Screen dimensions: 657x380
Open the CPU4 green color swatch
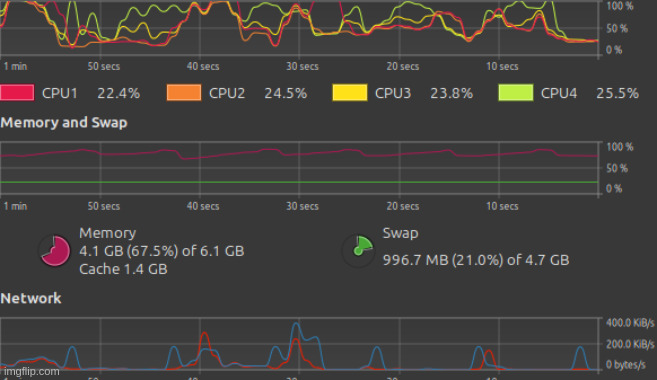click(x=515, y=93)
